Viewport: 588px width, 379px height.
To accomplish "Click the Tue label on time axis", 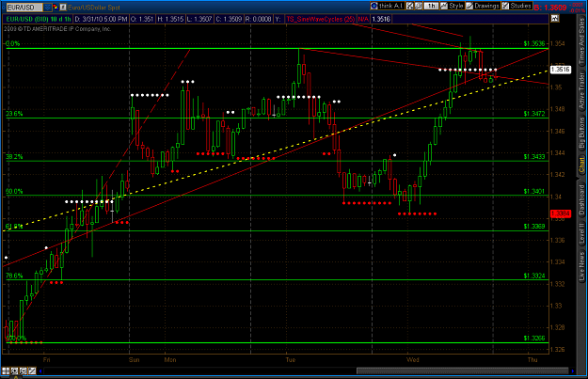I will coord(291,360).
